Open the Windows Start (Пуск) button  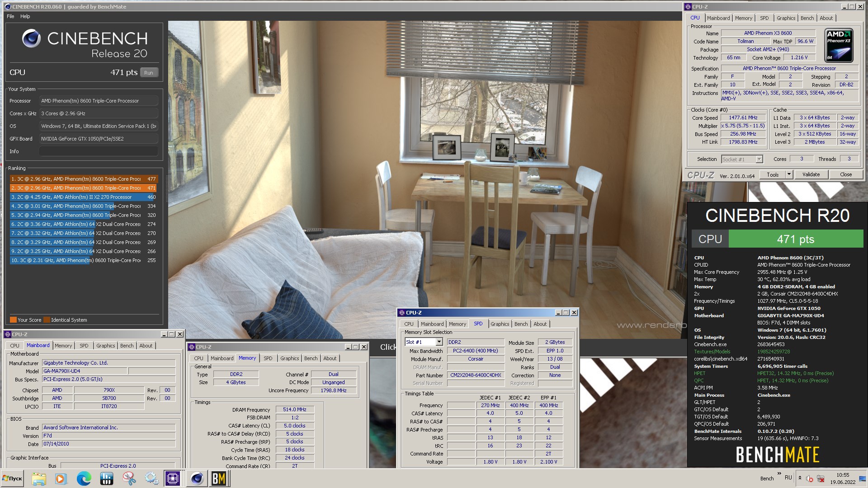[13, 479]
